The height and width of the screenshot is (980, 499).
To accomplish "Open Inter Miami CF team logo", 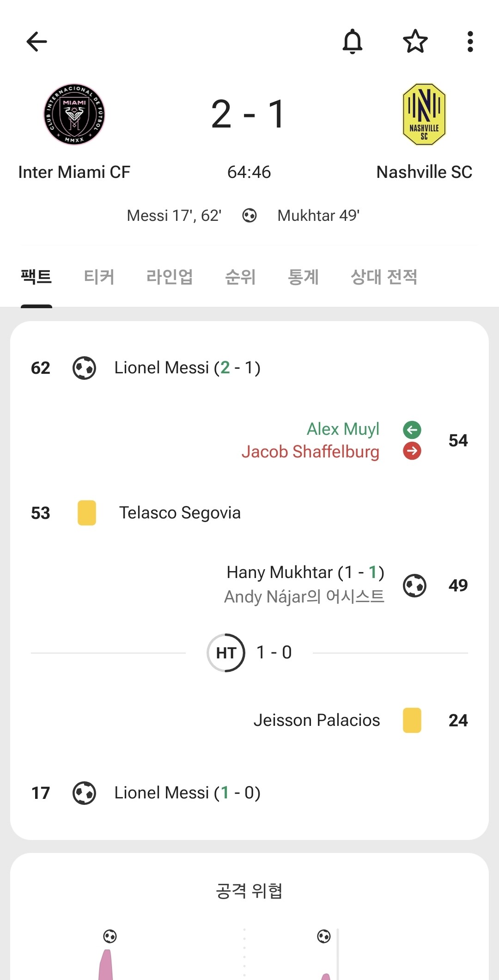I will click(74, 114).
